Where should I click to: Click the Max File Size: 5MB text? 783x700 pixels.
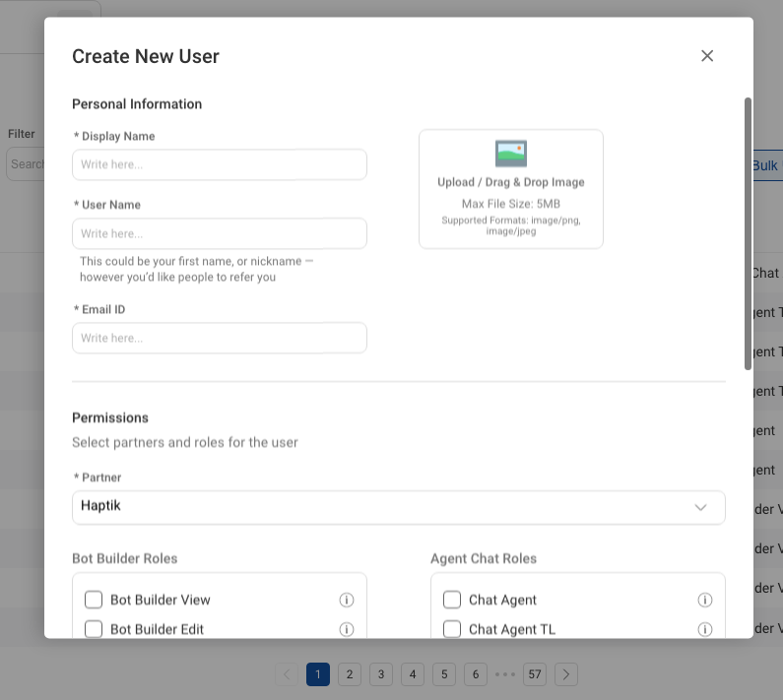point(511,204)
